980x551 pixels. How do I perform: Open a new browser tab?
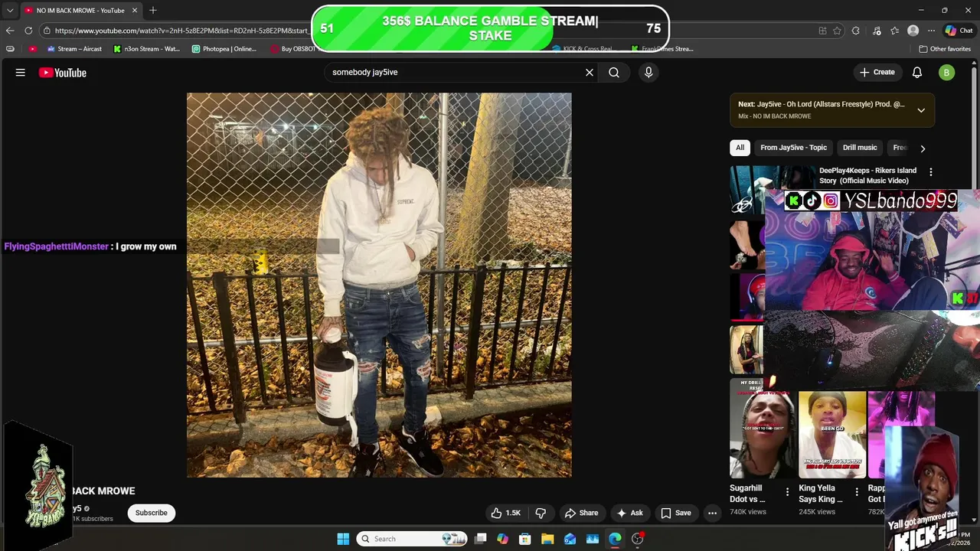point(153,10)
